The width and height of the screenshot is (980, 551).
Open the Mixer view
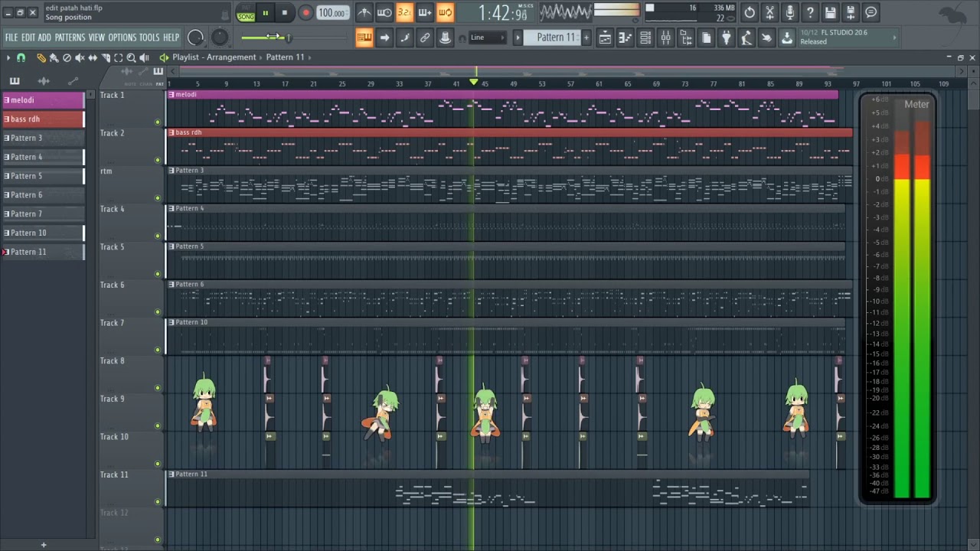pyautogui.click(x=666, y=37)
